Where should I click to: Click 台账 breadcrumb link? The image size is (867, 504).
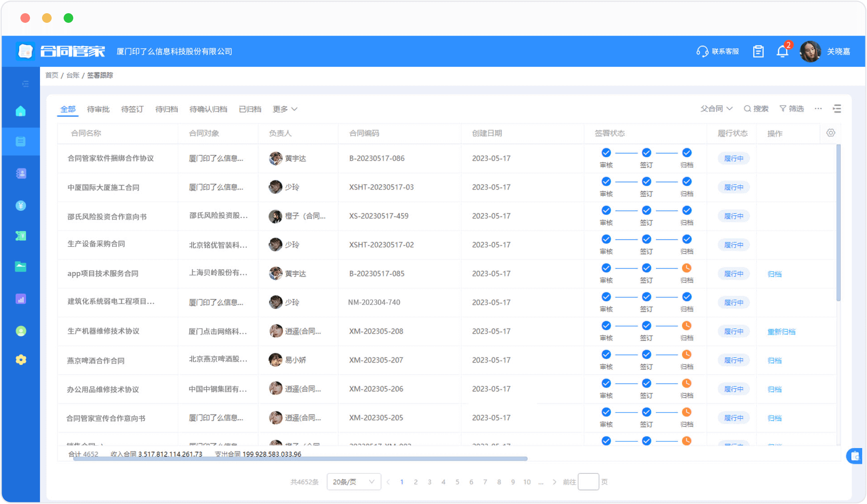click(x=72, y=75)
